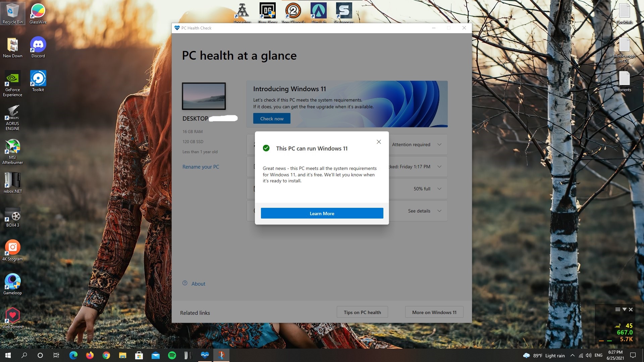Open the notification center icon
Image resolution: width=644 pixels, height=362 pixels.
point(633,355)
